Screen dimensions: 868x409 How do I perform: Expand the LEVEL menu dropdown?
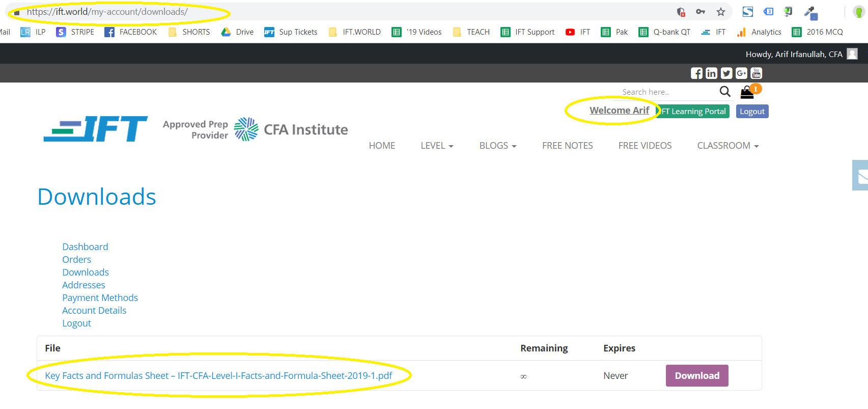437,146
